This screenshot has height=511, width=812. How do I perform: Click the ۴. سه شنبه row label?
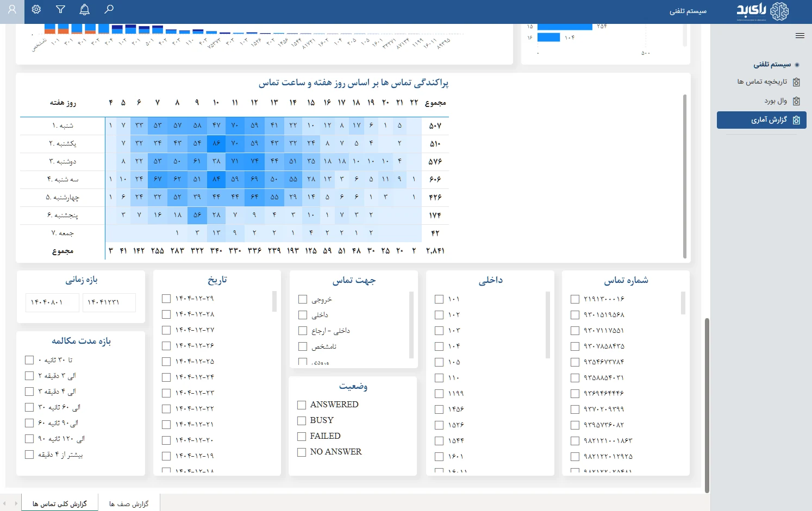63,179
